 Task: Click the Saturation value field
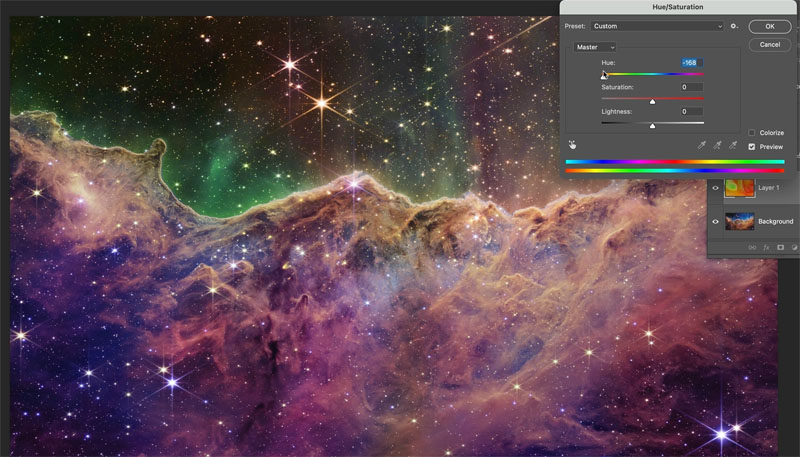pos(692,87)
